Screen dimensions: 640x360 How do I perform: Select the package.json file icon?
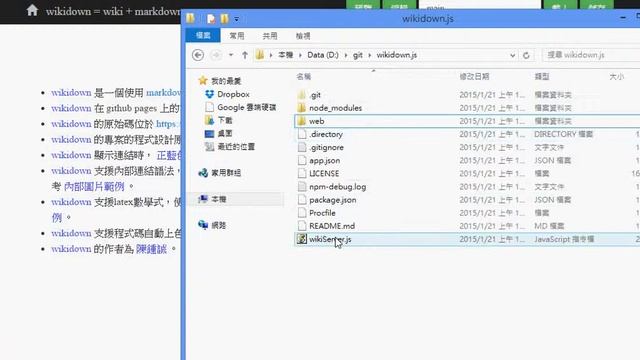302,200
